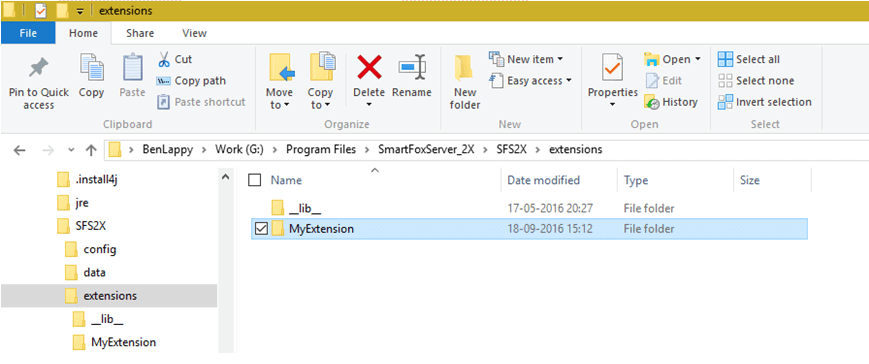The width and height of the screenshot is (869, 364).
Task: Select data folder in navigation tree
Action: 85,273
